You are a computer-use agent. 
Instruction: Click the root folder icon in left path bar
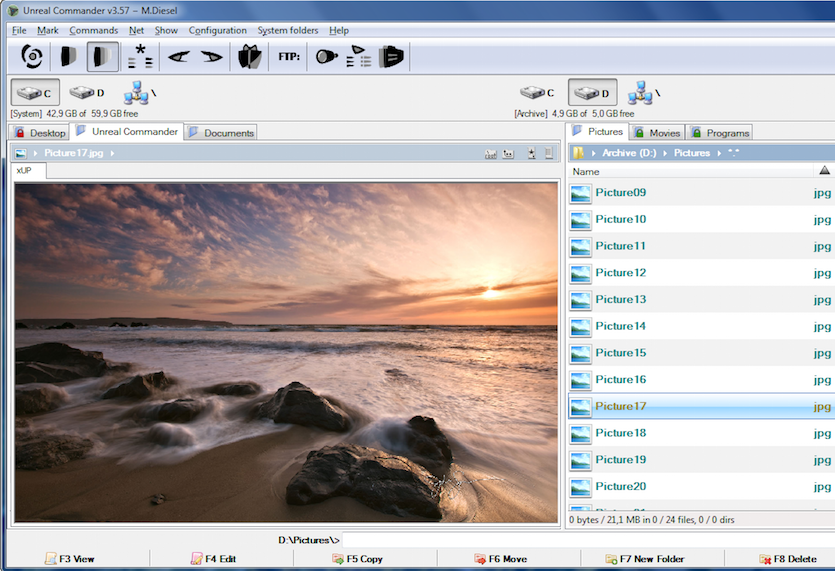click(490, 154)
